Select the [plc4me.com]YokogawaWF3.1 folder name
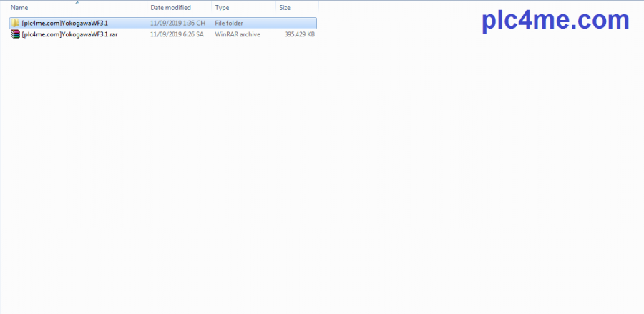The image size is (644, 314). [x=65, y=23]
